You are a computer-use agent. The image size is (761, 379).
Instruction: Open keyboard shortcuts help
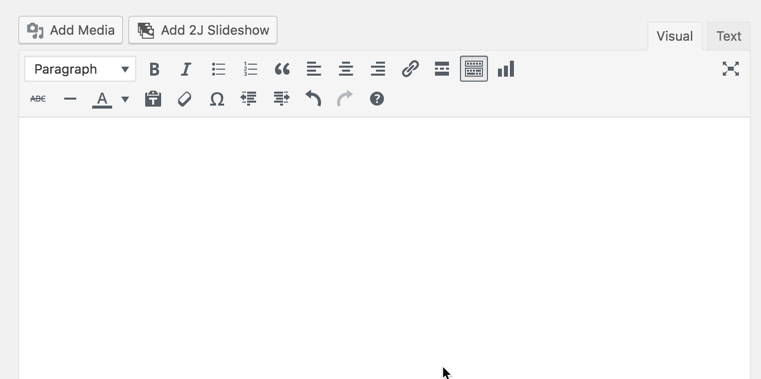click(377, 99)
